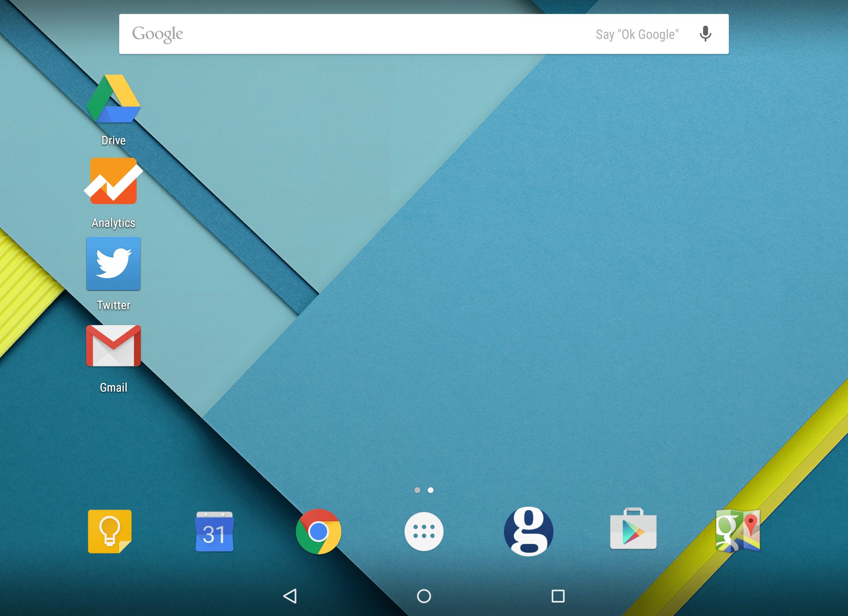The image size is (848, 616).
Task: Open the Twitter app
Action: pos(113,263)
